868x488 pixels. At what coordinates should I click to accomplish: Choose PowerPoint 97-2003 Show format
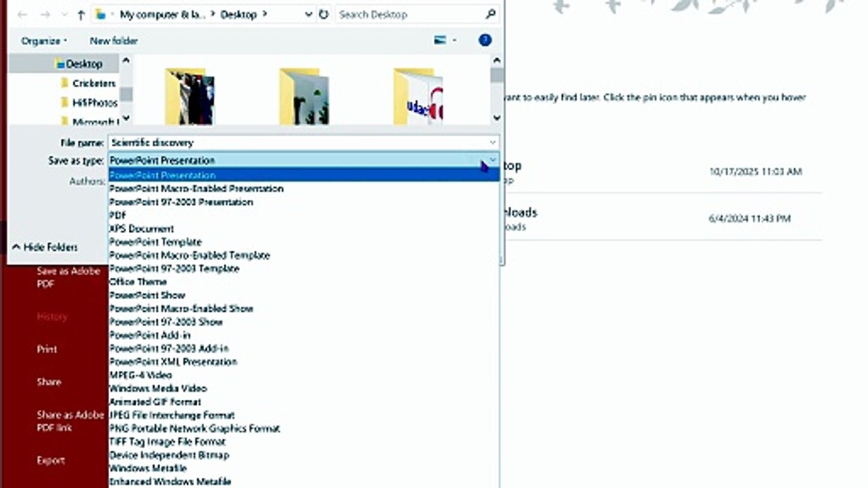click(x=304, y=321)
